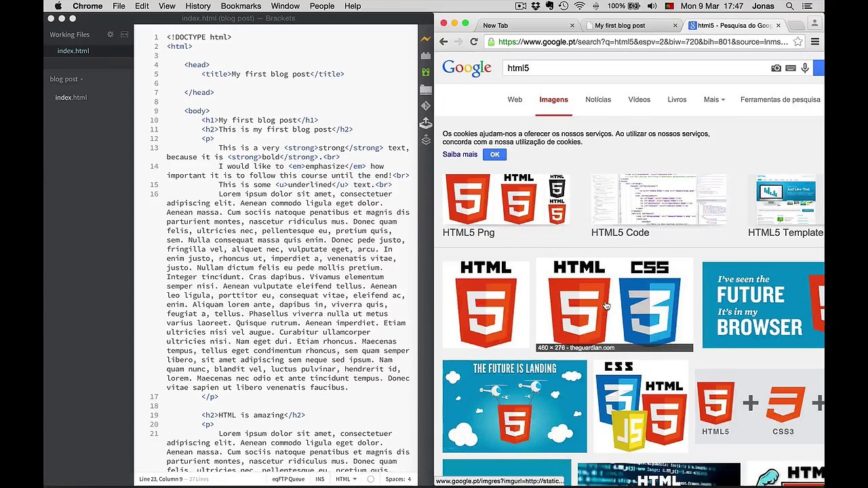Image resolution: width=868 pixels, height=488 pixels.
Task: Click the Wi-Fi icon in menu bar
Action: pos(580,6)
